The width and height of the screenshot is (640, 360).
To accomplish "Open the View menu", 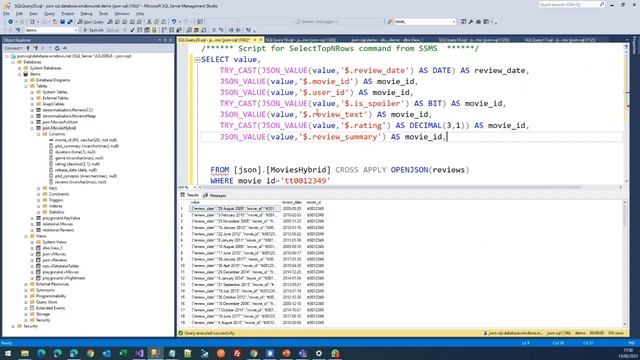I will point(33,13).
